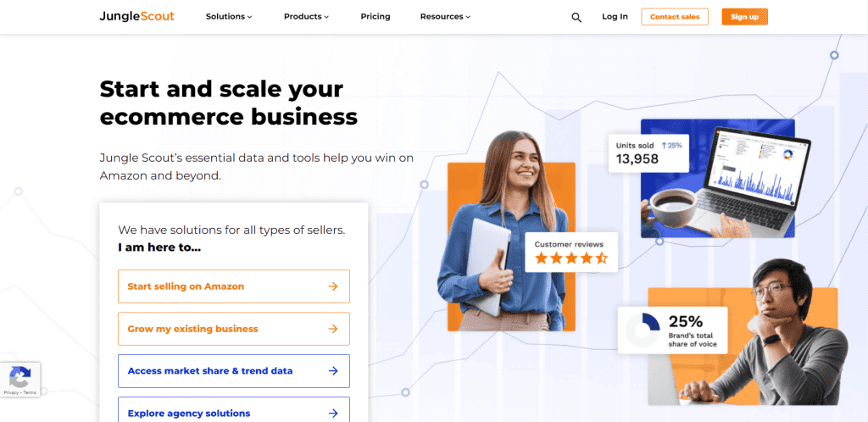This screenshot has height=422, width=868.
Task: Open the Log In page
Action: tap(615, 17)
